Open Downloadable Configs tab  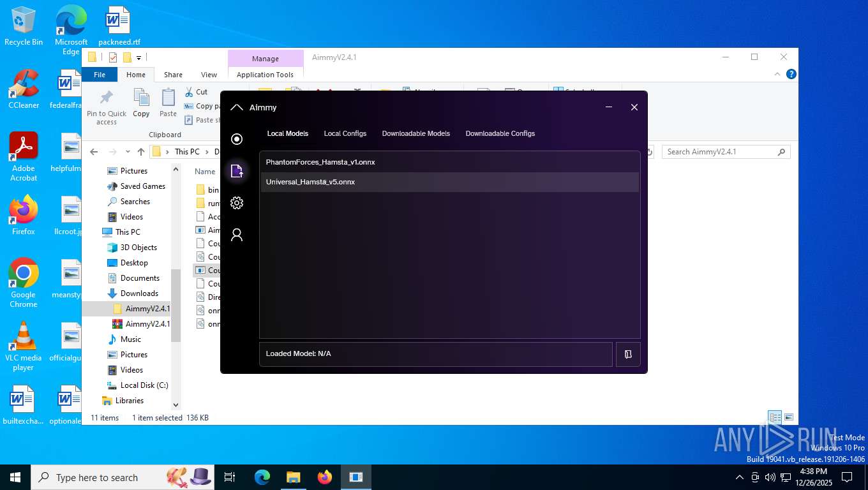pos(500,133)
